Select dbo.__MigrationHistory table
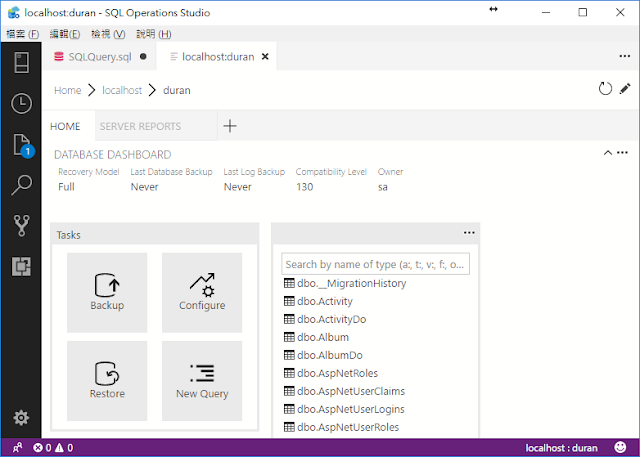The width and height of the screenshot is (640, 457). [x=345, y=283]
